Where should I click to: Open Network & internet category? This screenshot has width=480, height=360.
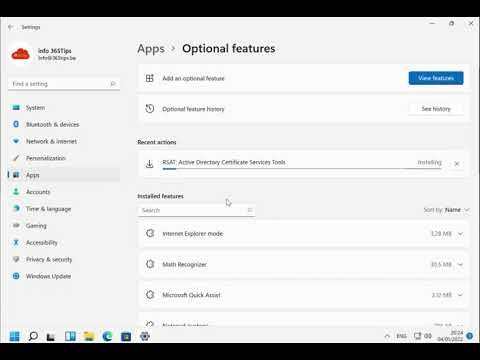click(x=64, y=141)
